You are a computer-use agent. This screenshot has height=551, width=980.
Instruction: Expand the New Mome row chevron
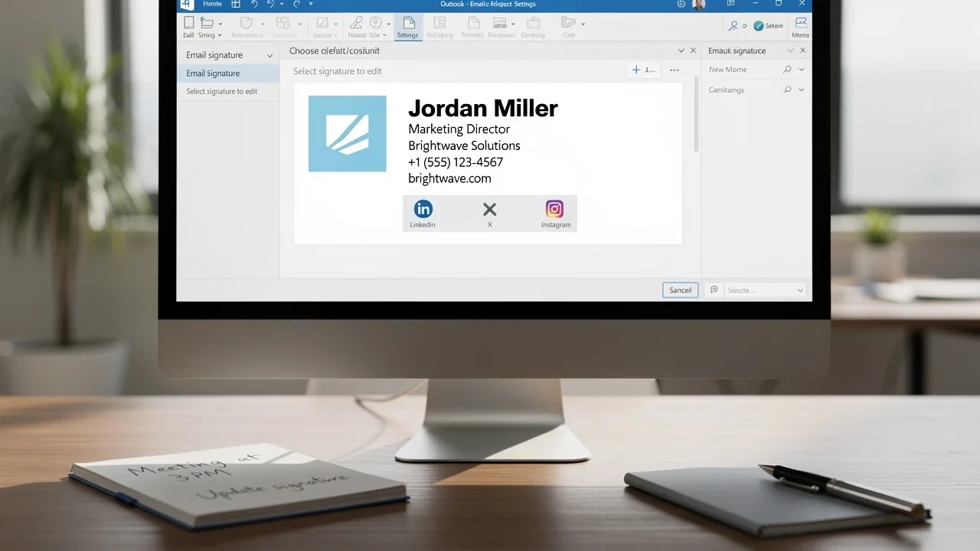coord(802,70)
